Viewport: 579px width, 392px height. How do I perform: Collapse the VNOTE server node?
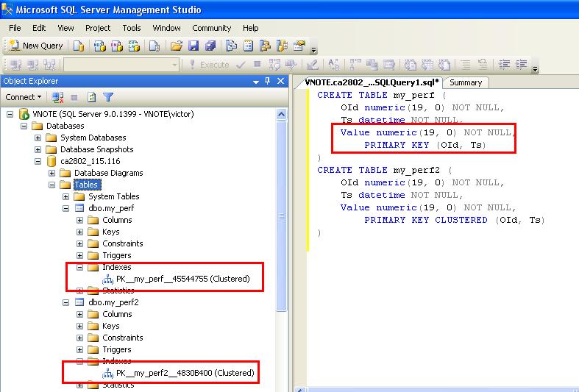[10, 114]
